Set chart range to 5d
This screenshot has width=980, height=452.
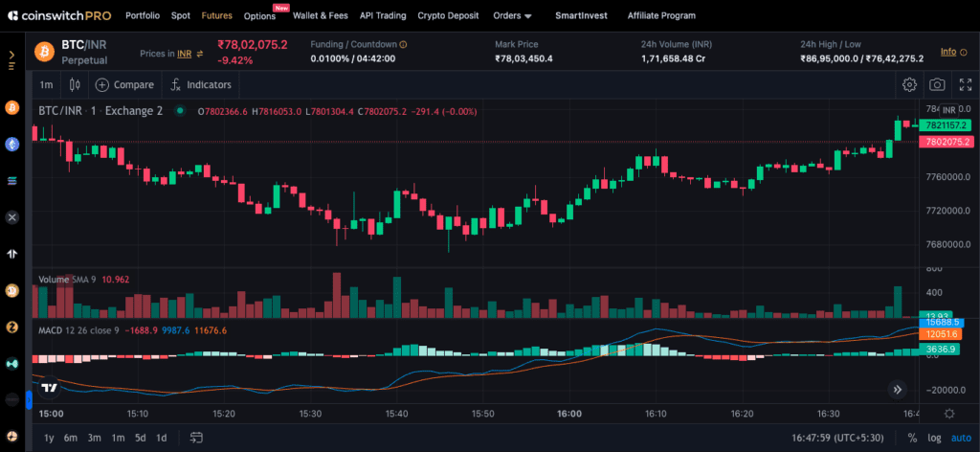pyautogui.click(x=141, y=438)
